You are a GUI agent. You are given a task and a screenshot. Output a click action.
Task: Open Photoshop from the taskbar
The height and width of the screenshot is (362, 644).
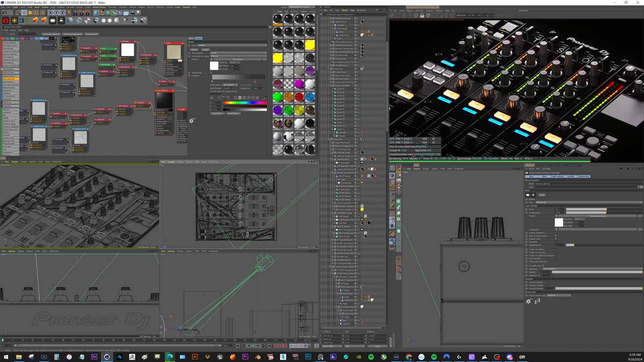click(x=309, y=357)
